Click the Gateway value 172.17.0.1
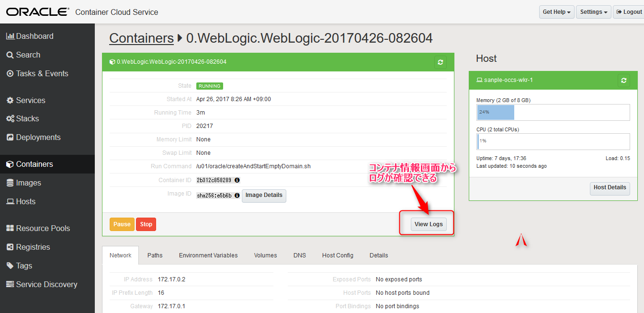Screen dimensions: 644x313 pos(171,306)
